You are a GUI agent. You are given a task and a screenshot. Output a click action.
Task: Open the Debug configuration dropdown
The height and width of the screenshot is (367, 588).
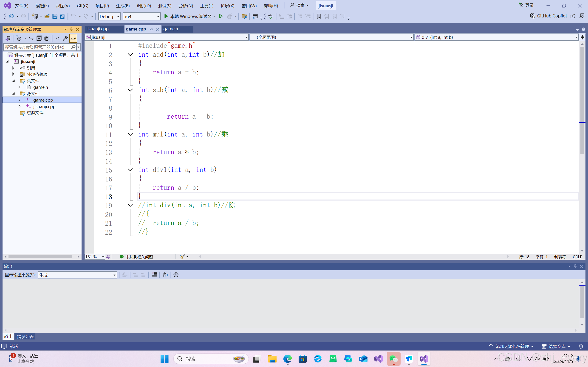coord(109,16)
